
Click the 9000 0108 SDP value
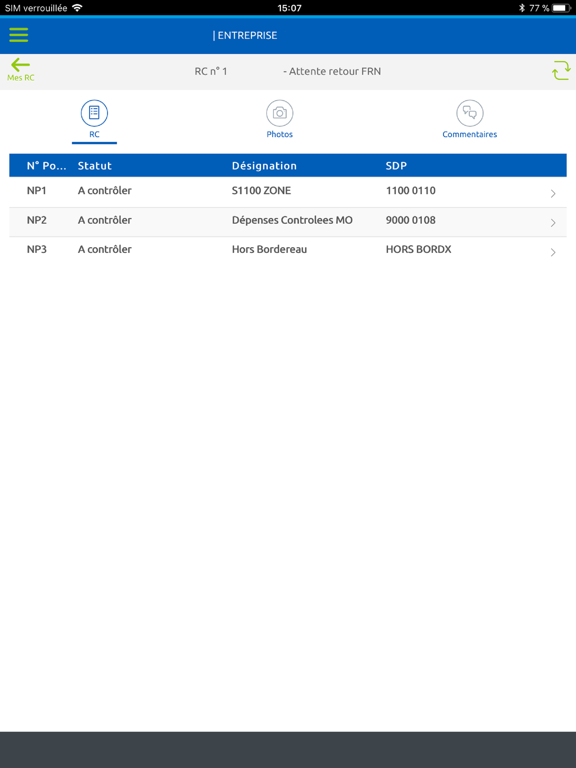pyautogui.click(x=410, y=220)
